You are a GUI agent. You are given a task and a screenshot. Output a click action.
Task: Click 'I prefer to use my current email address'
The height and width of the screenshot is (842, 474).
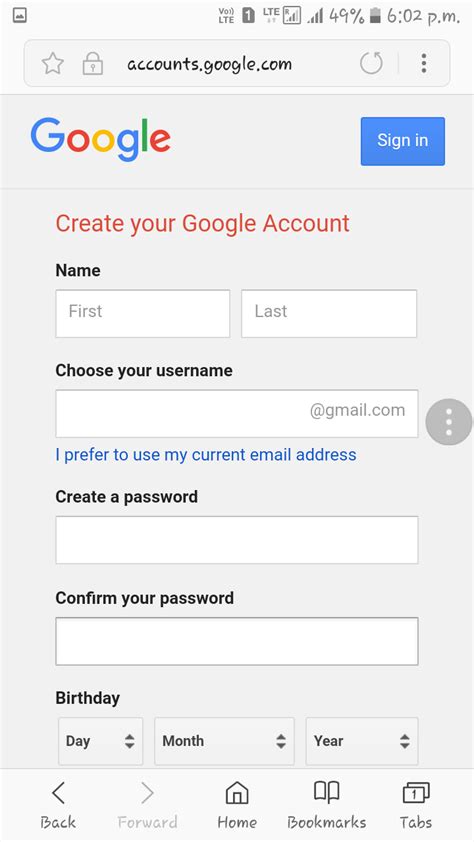(x=206, y=455)
